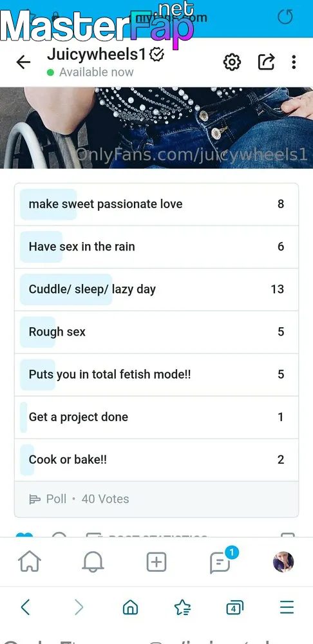Go to the browser's previous page
The image size is (313, 644).
tap(26, 607)
